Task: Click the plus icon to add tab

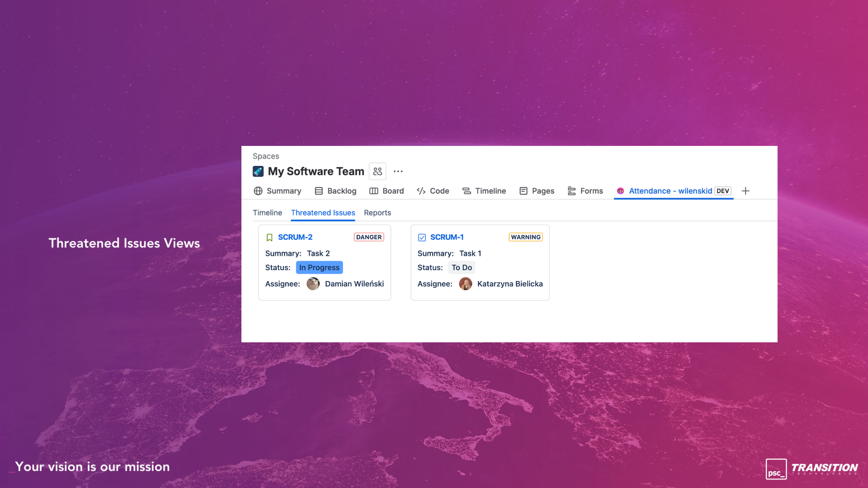Action: [745, 191]
